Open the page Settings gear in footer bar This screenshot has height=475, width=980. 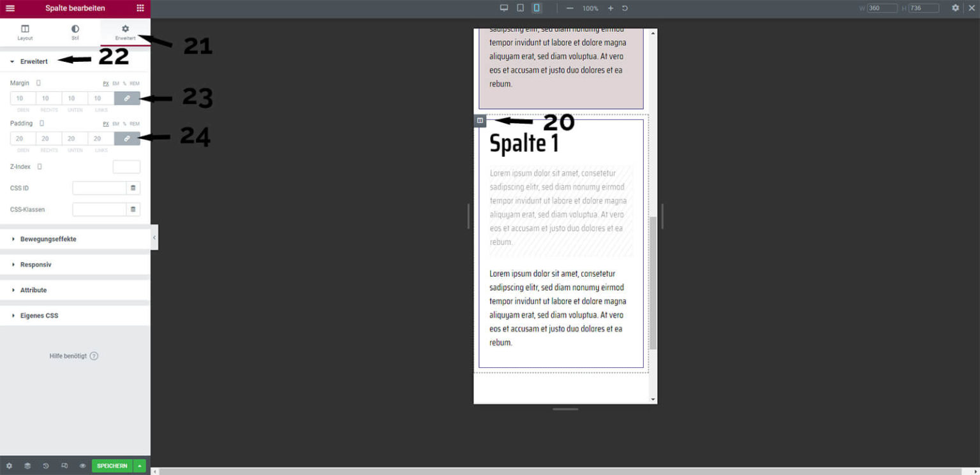[9, 465]
